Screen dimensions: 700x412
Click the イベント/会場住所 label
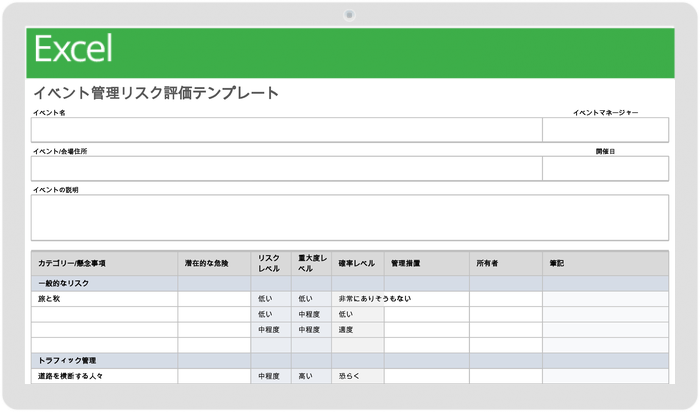tap(60, 151)
